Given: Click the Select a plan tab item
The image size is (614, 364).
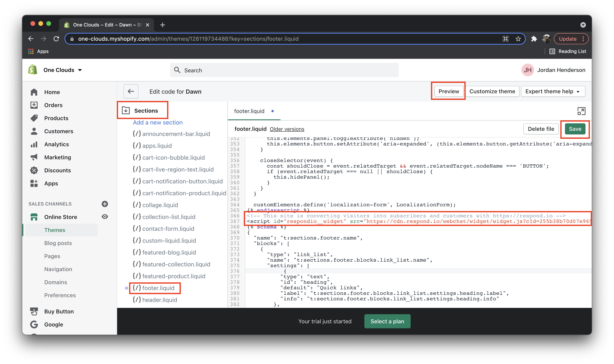Looking at the screenshot, I should (387, 321).
